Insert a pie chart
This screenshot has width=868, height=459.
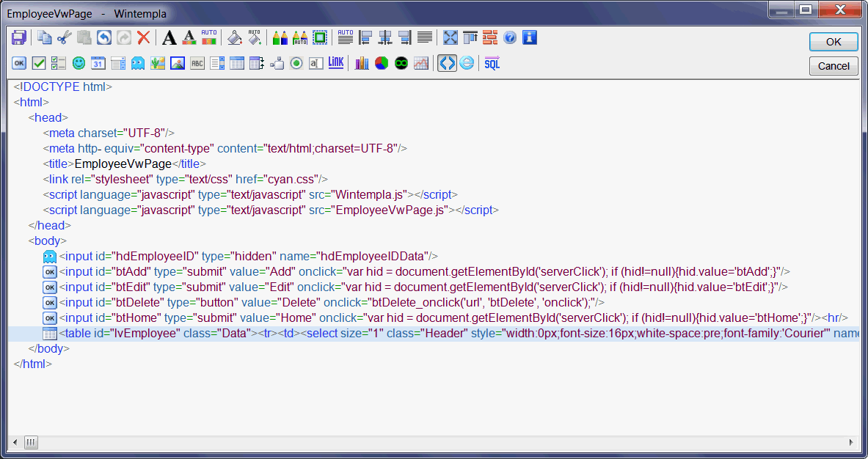(x=382, y=64)
